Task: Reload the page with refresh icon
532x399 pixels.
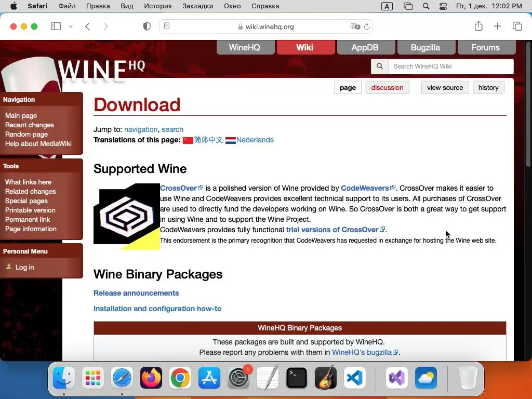Action: (367, 26)
